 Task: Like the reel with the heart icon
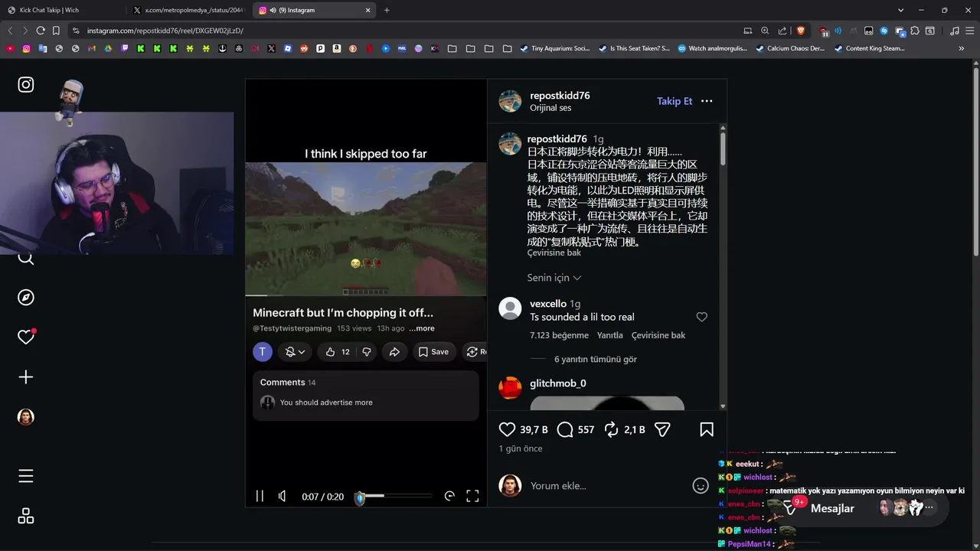(x=507, y=429)
